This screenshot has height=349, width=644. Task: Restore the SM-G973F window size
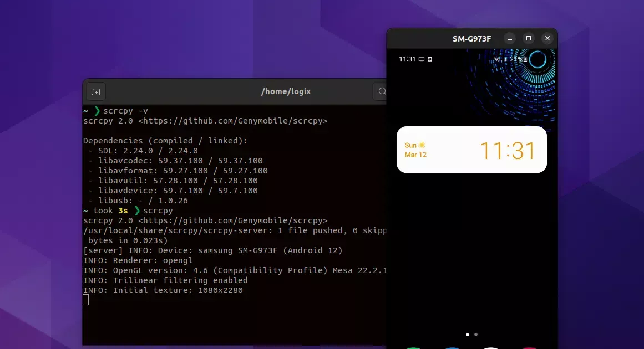(x=528, y=38)
